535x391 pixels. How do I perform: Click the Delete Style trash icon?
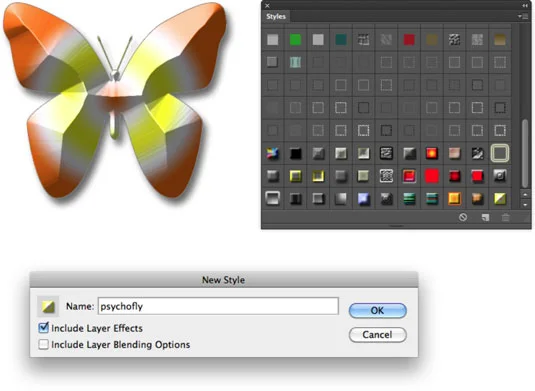[506, 217]
